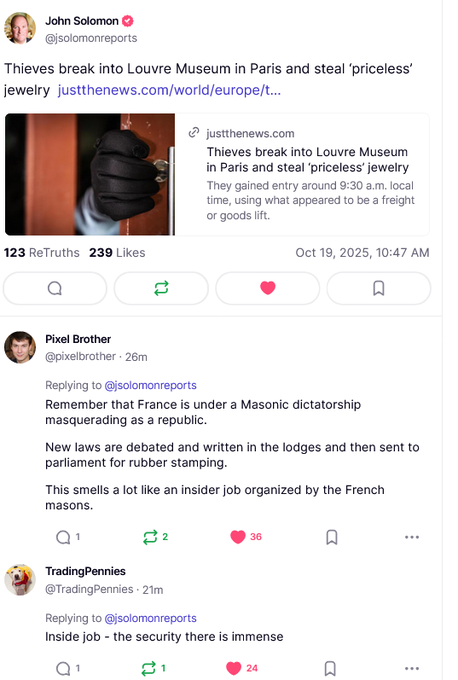
Task: Open the justthenews.com/world/europe link
Action: point(169,90)
